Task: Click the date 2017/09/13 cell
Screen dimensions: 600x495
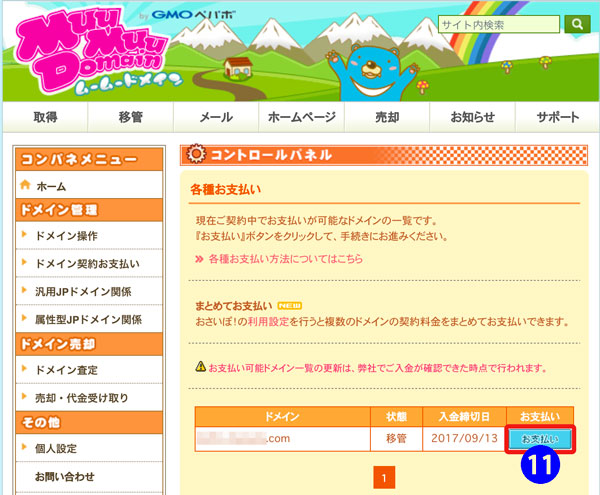Action: (465, 438)
